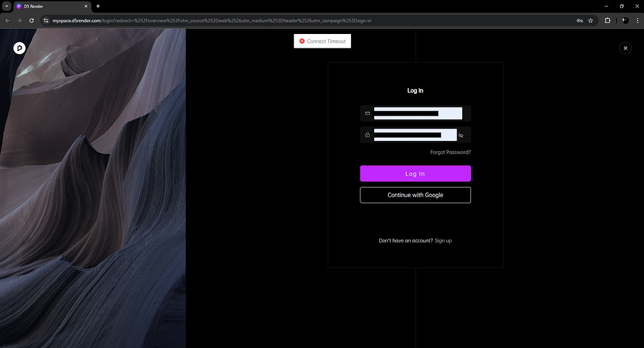The width and height of the screenshot is (644, 348).
Task: Open the browser profile icon
Action: (x=625, y=21)
